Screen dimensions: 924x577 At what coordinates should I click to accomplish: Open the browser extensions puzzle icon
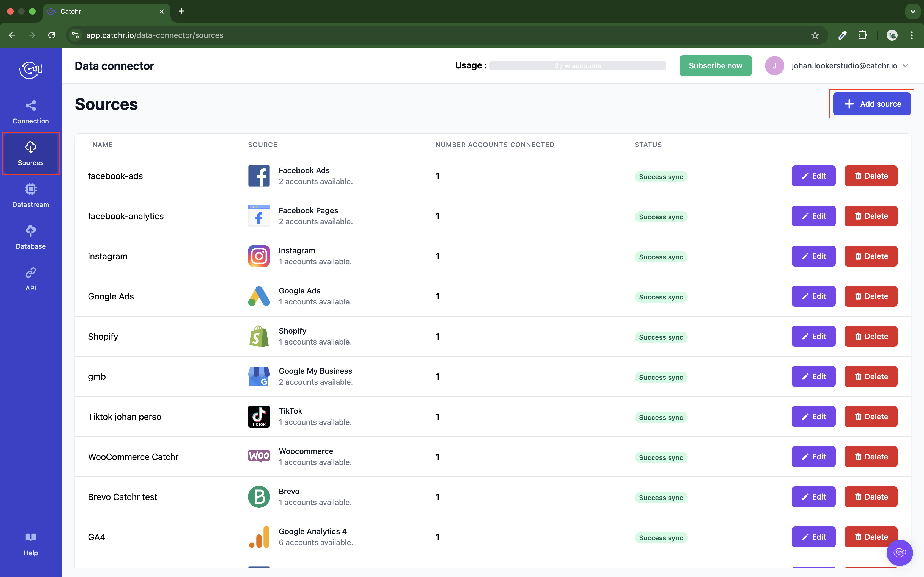click(862, 35)
